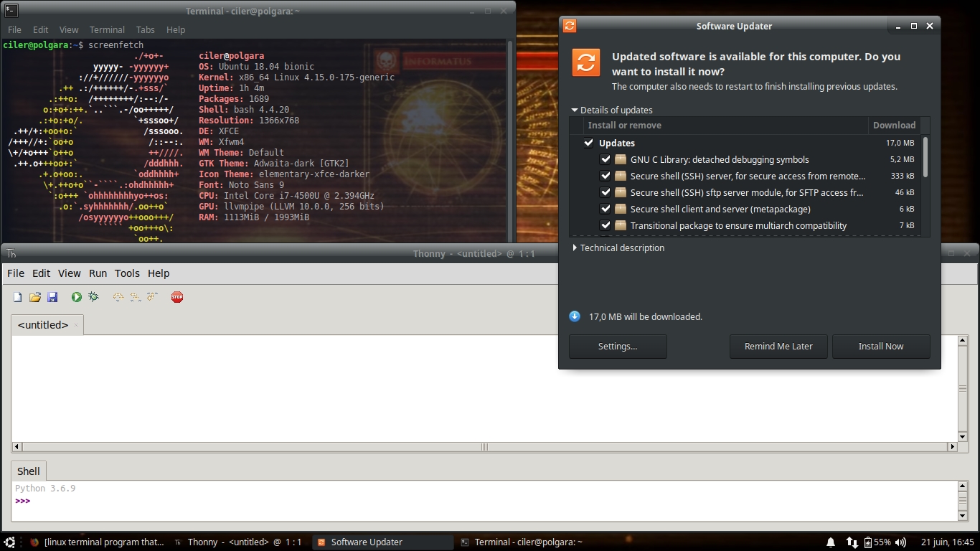Open Edit menu in the Terminal window

pos(41,29)
